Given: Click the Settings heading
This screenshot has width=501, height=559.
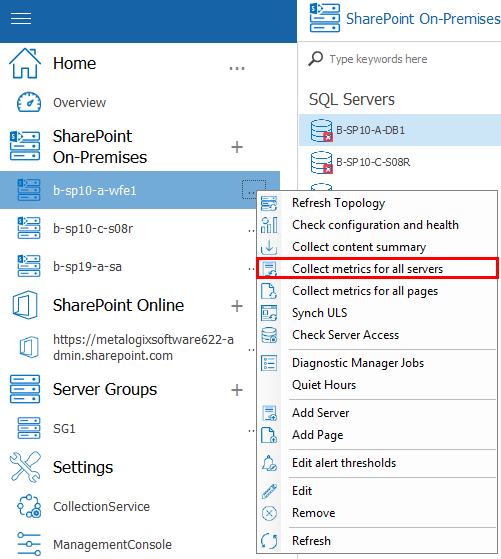Looking at the screenshot, I should tap(83, 467).
